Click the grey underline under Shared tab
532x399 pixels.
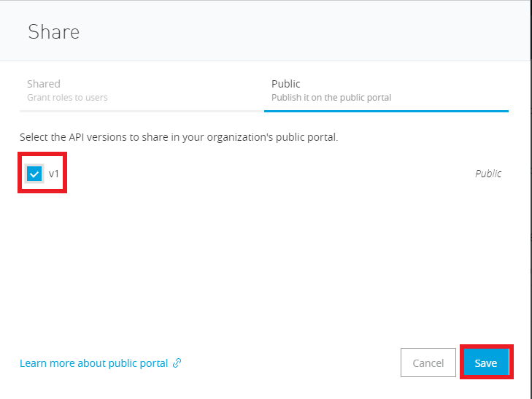142,111
